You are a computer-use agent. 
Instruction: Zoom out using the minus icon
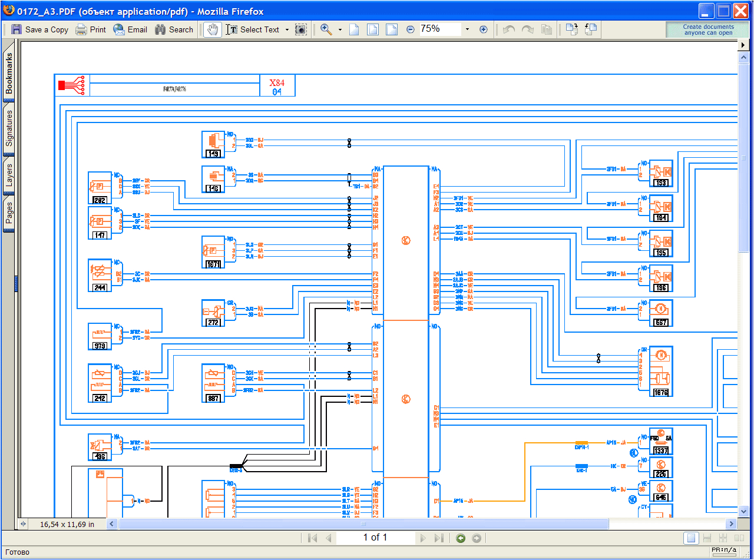[409, 29]
